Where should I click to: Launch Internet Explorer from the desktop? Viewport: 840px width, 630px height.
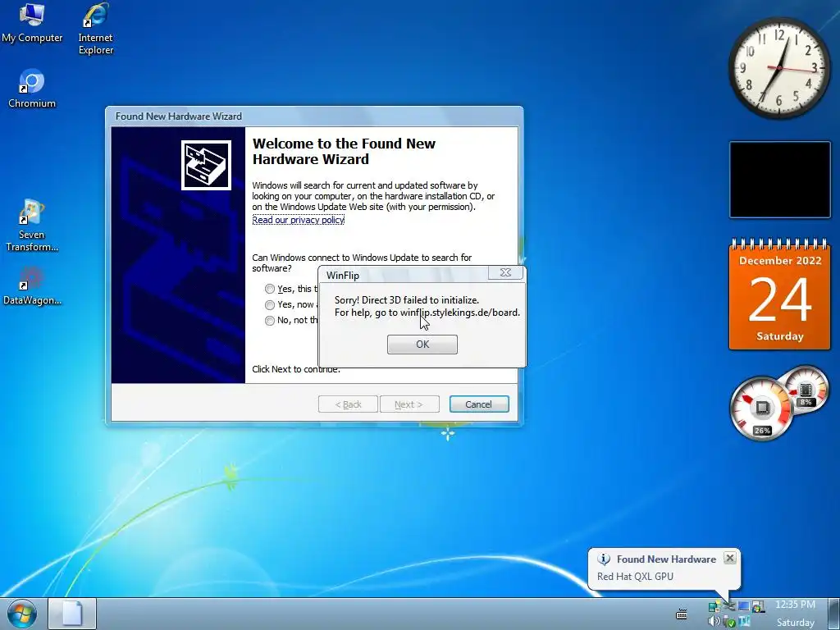point(95,29)
